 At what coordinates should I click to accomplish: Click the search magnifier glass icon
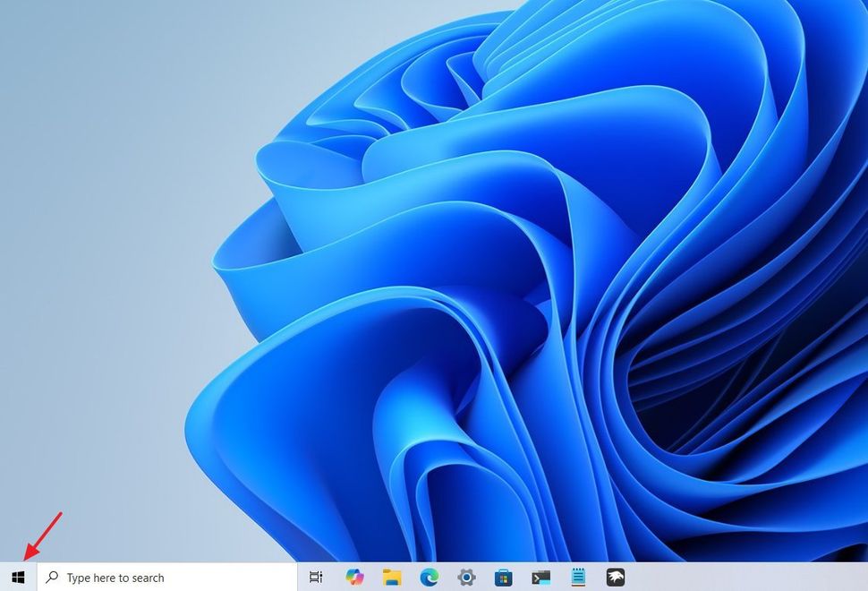pyautogui.click(x=51, y=578)
